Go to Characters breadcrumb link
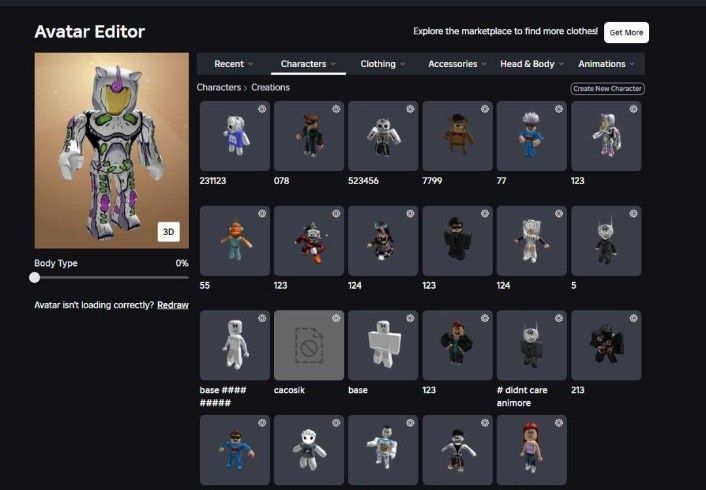The height and width of the screenshot is (490, 706). point(218,87)
